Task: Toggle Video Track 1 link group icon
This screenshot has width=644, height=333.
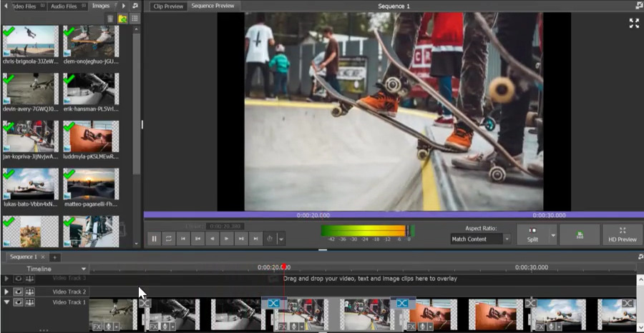Action: pyautogui.click(x=29, y=302)
